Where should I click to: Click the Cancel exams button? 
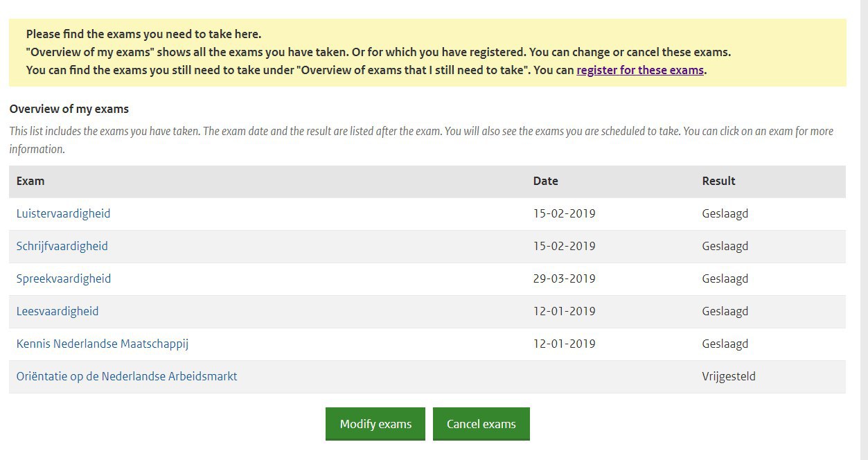(481, 424)
